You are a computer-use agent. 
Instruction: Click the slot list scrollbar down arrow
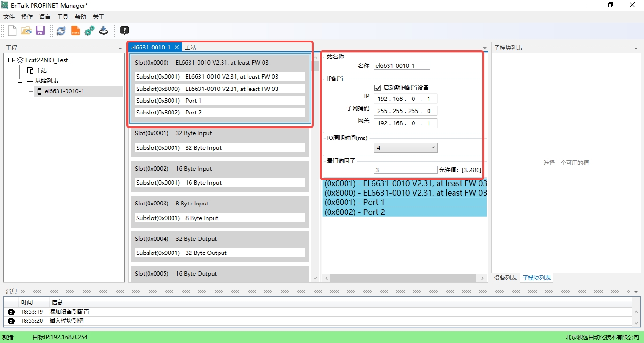pos(315,278)
